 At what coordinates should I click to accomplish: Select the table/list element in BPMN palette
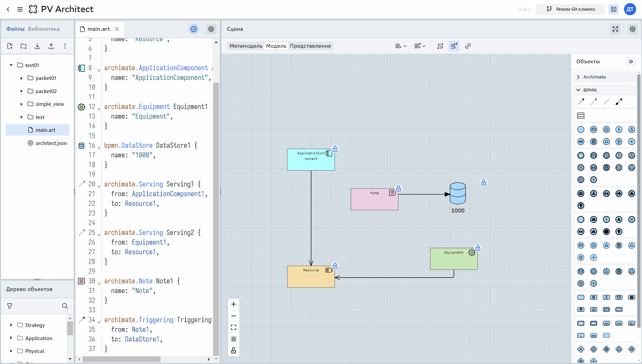tap(581, 116)
